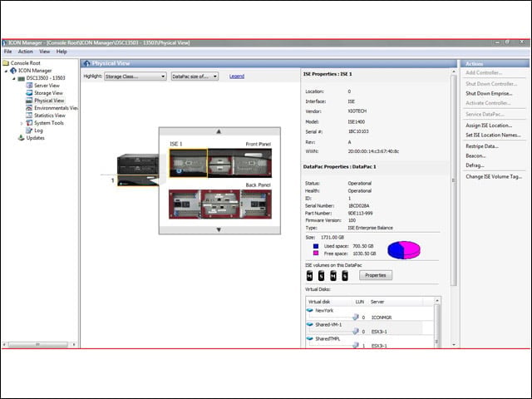Click the Physical View tree icon
Viewport: 532px width, 399px height.
[29, 101]
